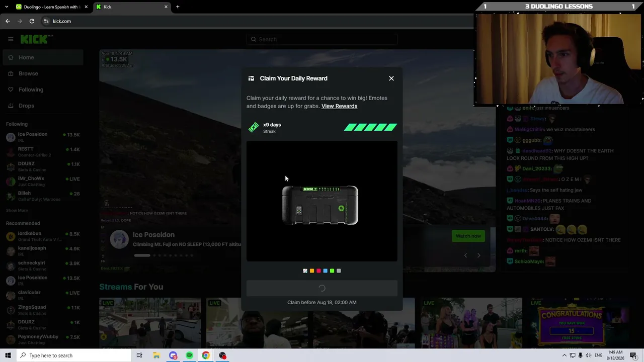644x362 pixels.
Task: Open the View Rewards link
Action: click(339, 106)
